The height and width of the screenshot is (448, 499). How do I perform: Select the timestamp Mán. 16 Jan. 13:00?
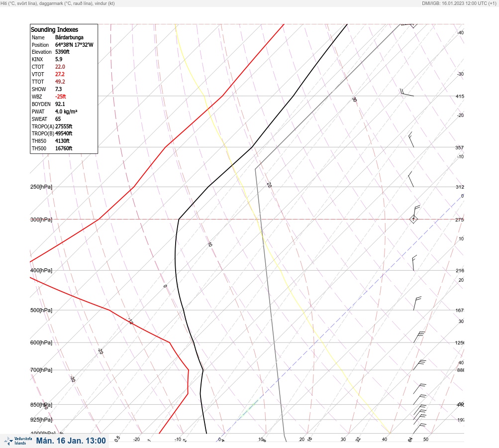71,441
